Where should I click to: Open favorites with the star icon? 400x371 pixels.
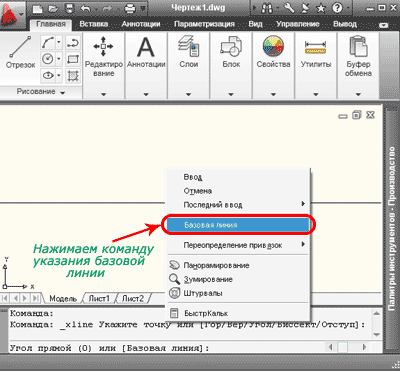click(320, 8)
